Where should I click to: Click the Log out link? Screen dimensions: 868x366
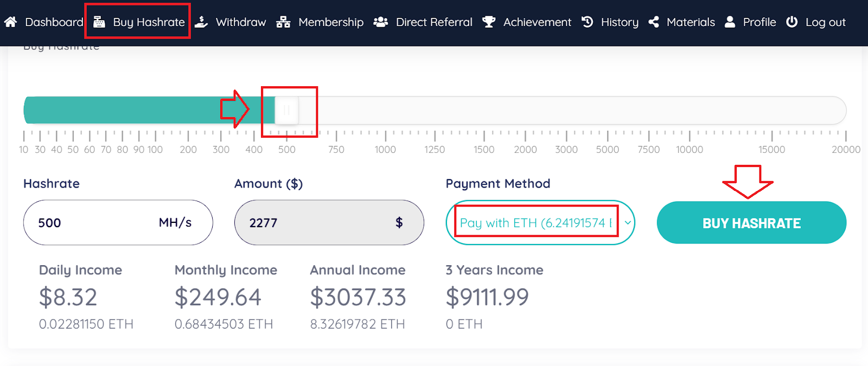coord(825,22)
